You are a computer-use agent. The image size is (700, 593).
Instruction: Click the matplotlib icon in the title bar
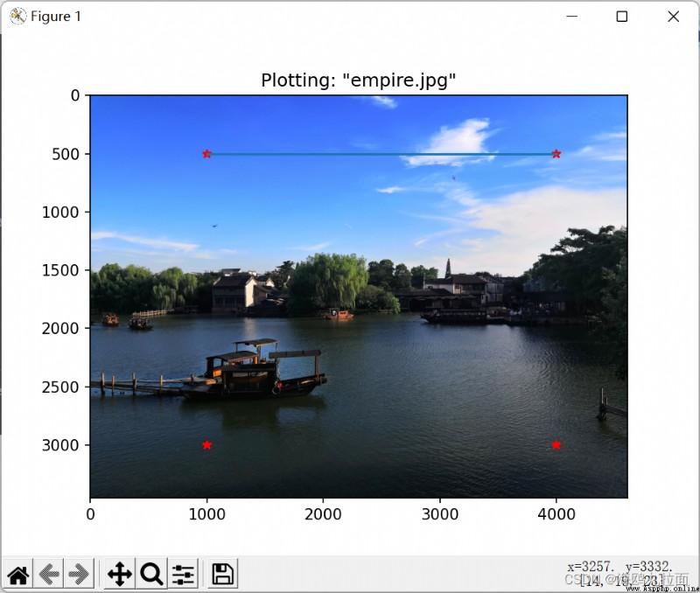tap(17, 17)
